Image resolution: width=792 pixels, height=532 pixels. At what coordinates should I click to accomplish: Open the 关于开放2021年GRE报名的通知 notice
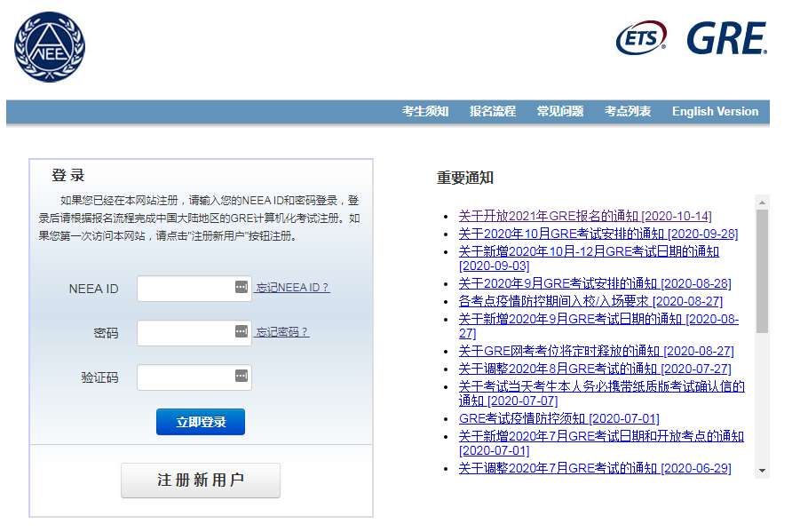coord(584,216)
